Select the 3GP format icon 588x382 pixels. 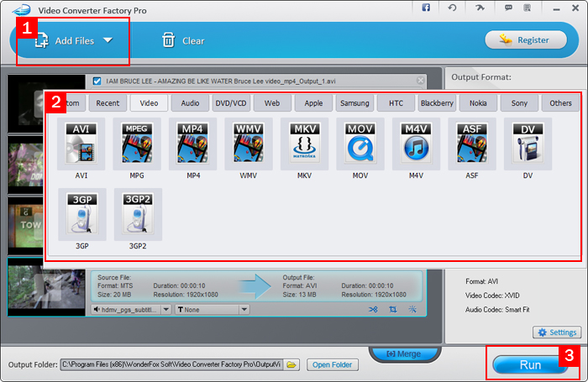[82, 215]
